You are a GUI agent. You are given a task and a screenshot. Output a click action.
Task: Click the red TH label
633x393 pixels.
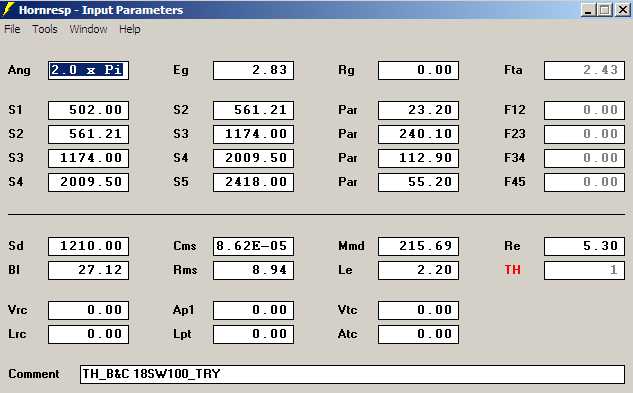512,270
